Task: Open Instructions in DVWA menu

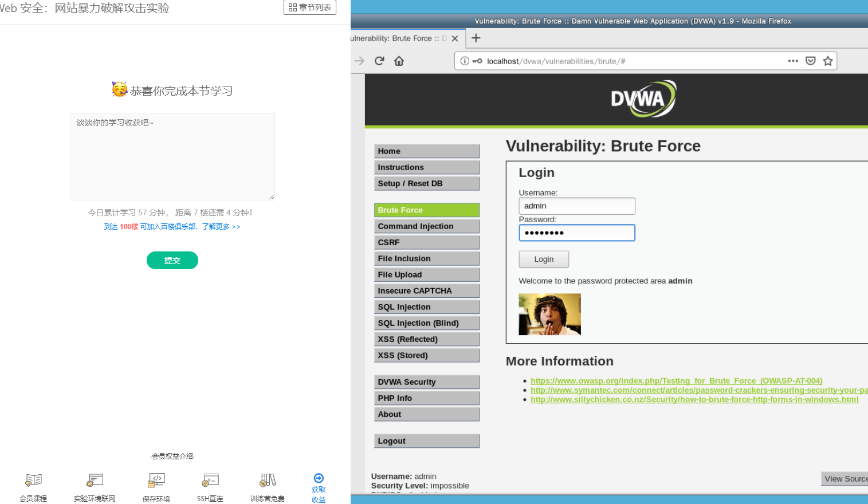Action: [427, 167]
